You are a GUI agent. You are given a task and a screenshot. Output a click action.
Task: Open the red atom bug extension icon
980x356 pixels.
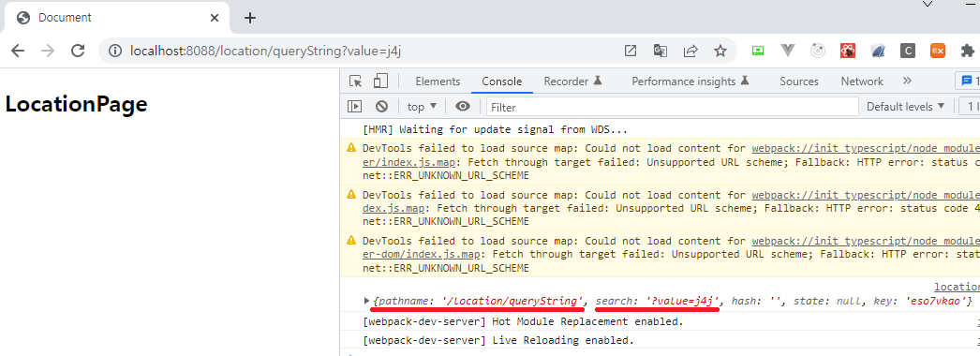click(848, 52)
